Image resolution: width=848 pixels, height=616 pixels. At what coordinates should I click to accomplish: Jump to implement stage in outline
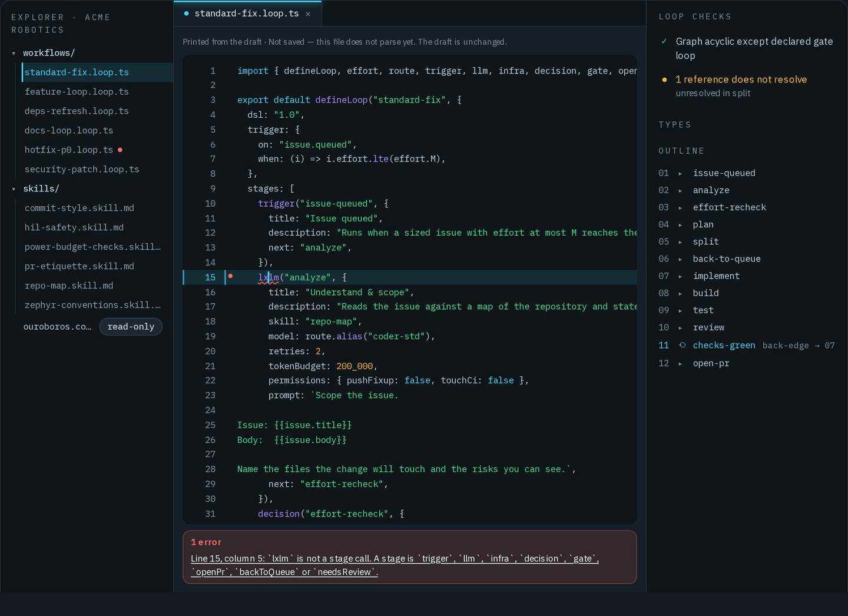coord(716,276)
